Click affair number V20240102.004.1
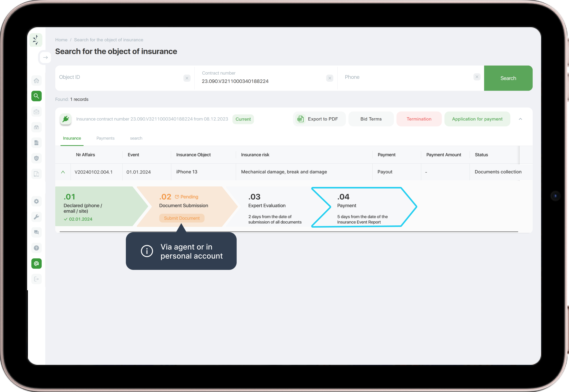This screenshot has width=569, height=392. (94, 172)
